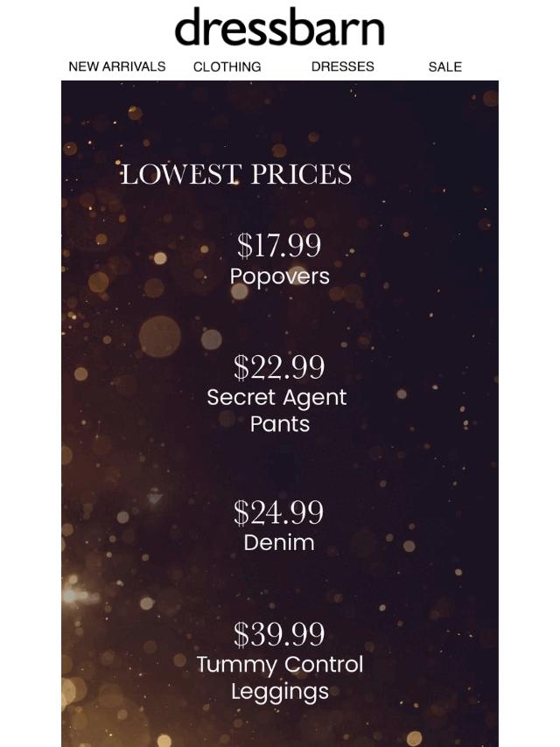Screen dimensions: 560x747
Task: Click the word Pants
Action: coord(280,424)
